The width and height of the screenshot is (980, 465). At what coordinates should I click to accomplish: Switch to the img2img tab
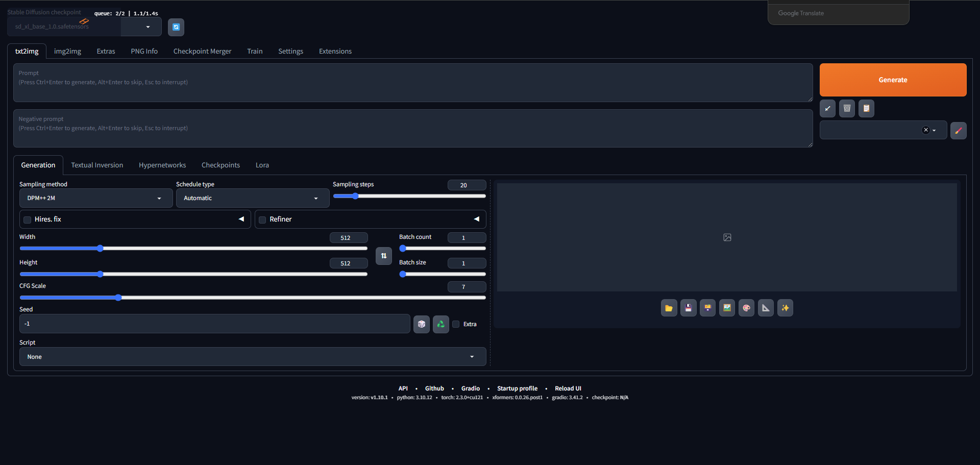tap(67, 51)
